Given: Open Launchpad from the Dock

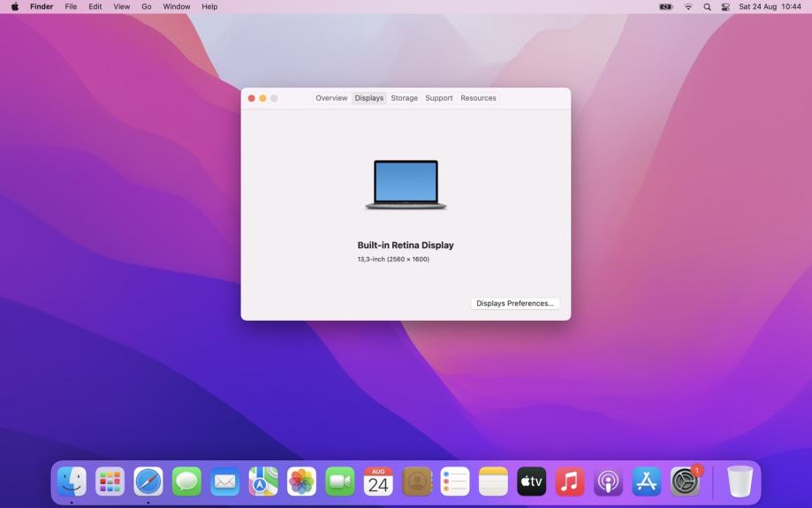Looking at the screenshot, I should click(110, 481).
